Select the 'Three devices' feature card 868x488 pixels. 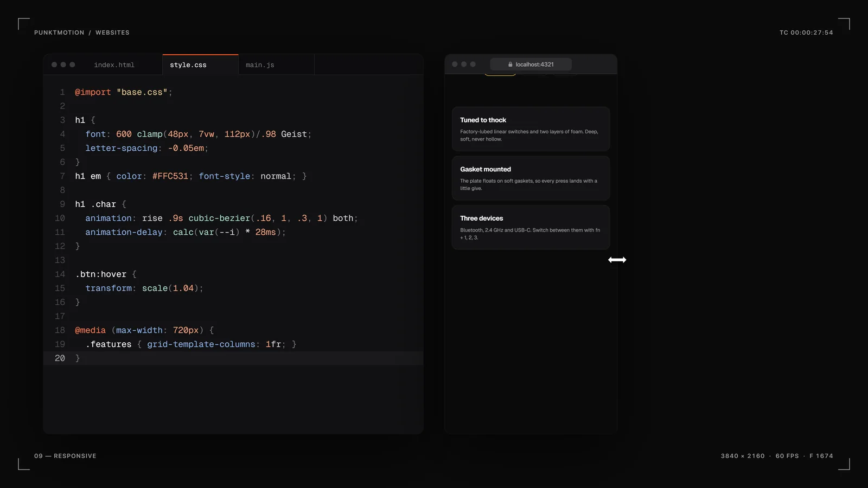[x=531, y=227]
